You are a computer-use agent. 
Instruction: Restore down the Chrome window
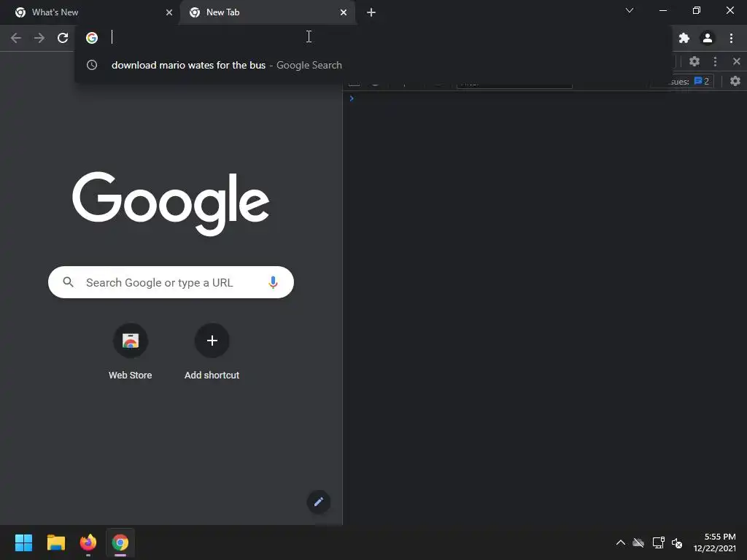(x=697, y=10)
